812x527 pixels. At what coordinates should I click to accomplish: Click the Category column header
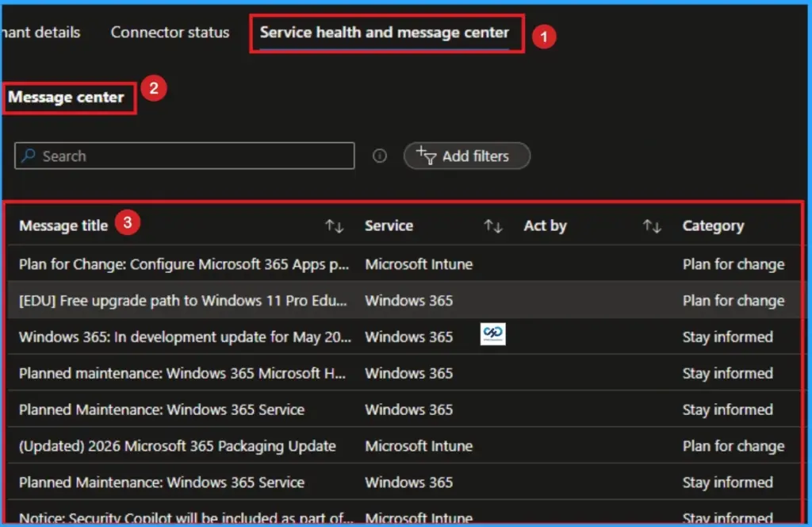(x=713, y=226)
